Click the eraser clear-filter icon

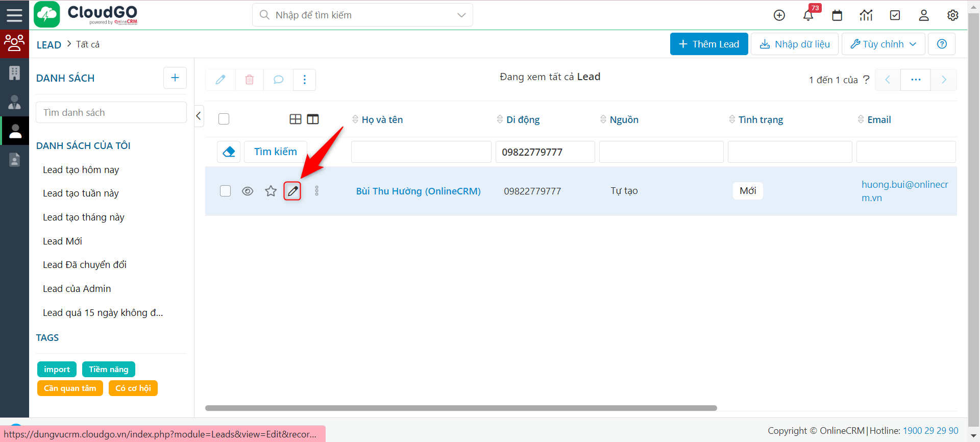point(229,152)
